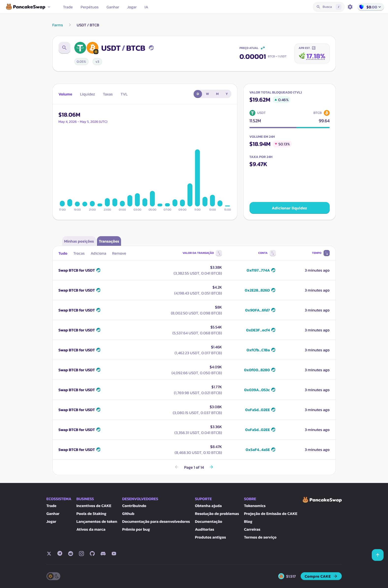388x588 pixels.
Task: Open the $0.00 wallet dropdown
Action: click(x=371, y=7)
